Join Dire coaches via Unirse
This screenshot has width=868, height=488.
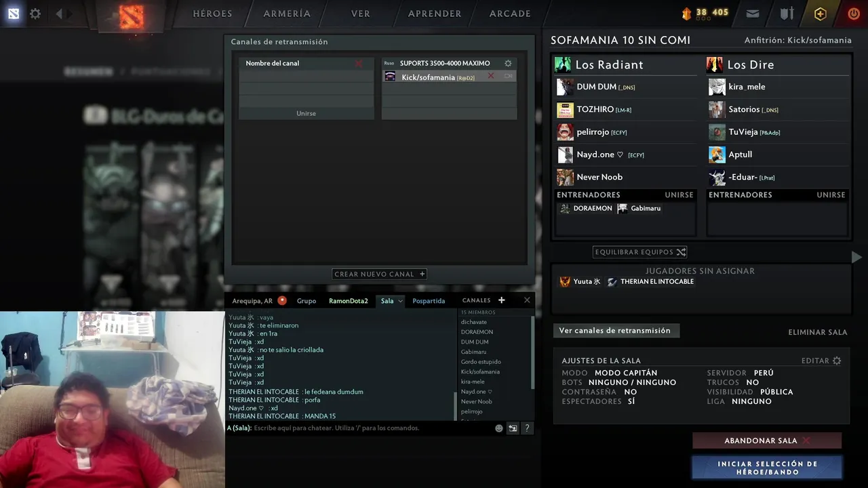pos(831,195)
